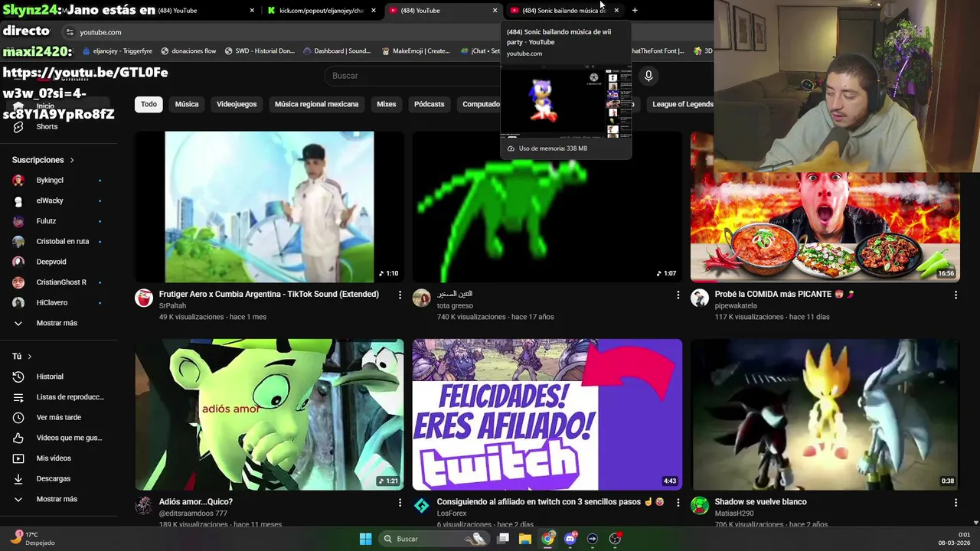Open Videos que me gustan in sidebar
The height and width of the screenshot is (551, 980).
coord(58,438)
